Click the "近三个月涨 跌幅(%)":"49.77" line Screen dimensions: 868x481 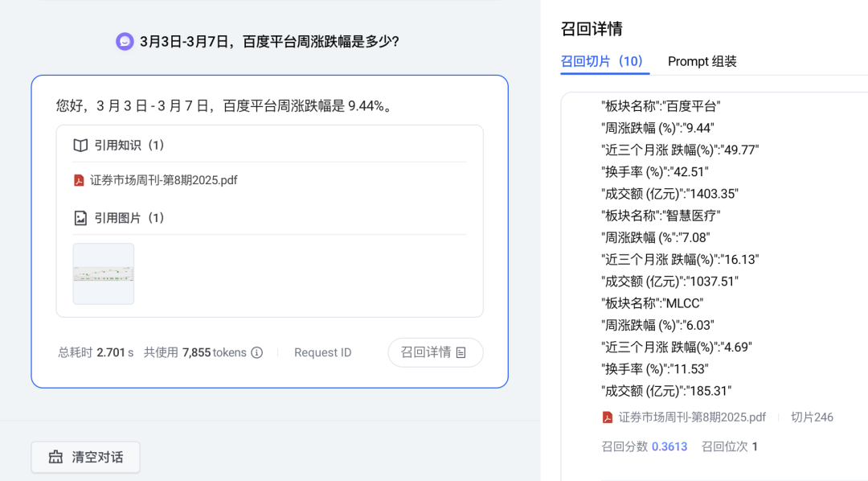[x=680, y=150]
